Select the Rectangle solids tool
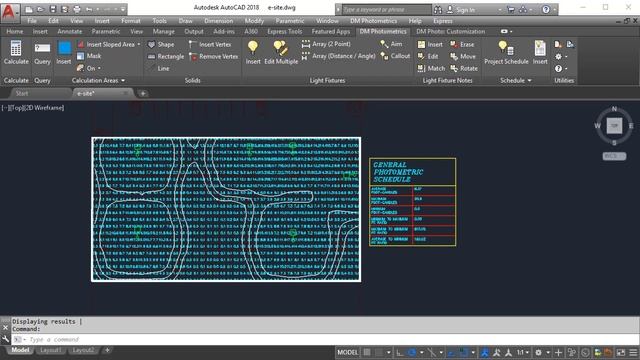 point(166,56)
